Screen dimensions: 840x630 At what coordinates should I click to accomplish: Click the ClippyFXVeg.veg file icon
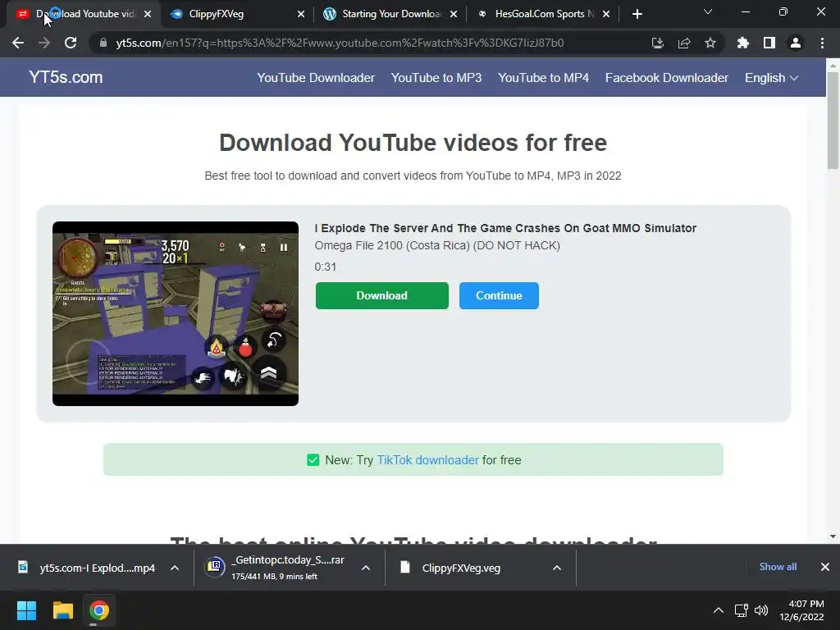click(405, 567)
